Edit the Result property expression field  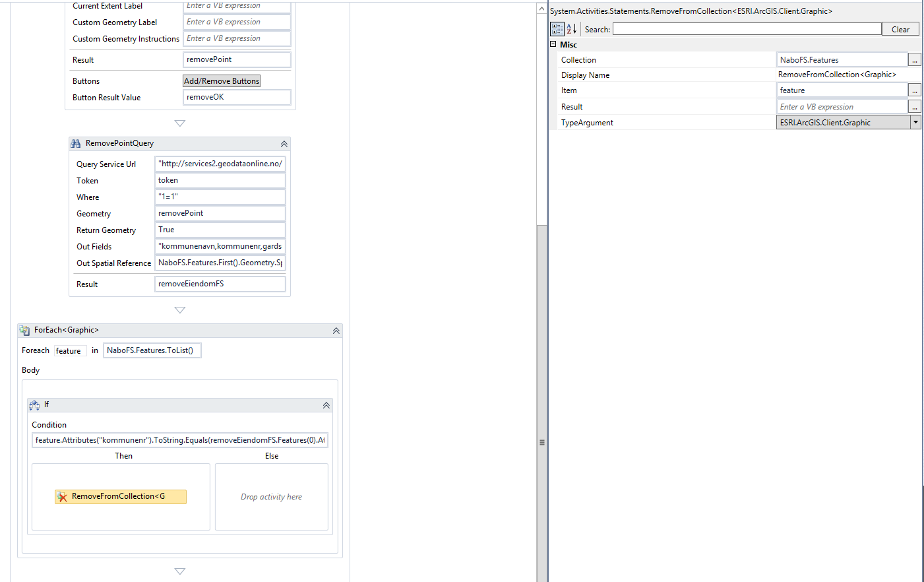[x=842, y=107]
